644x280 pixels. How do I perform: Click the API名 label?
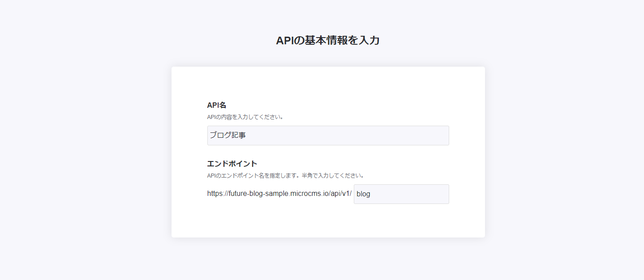pos(217,105)
